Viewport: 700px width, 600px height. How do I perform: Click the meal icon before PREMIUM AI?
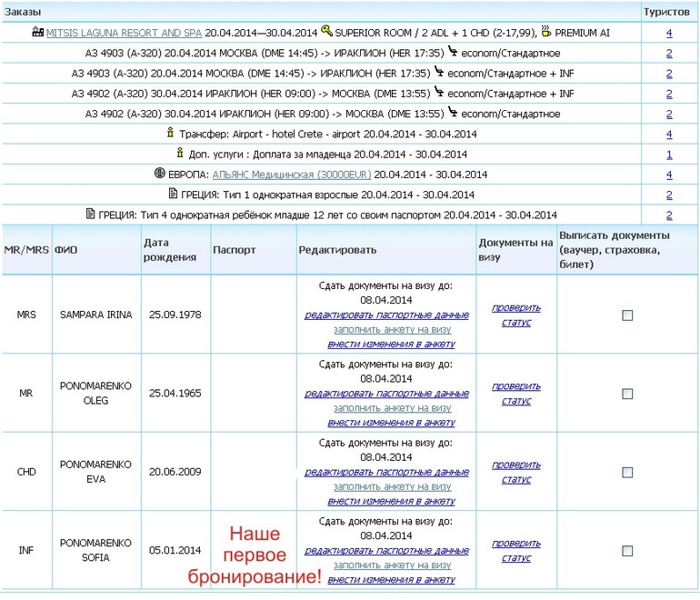545,31
